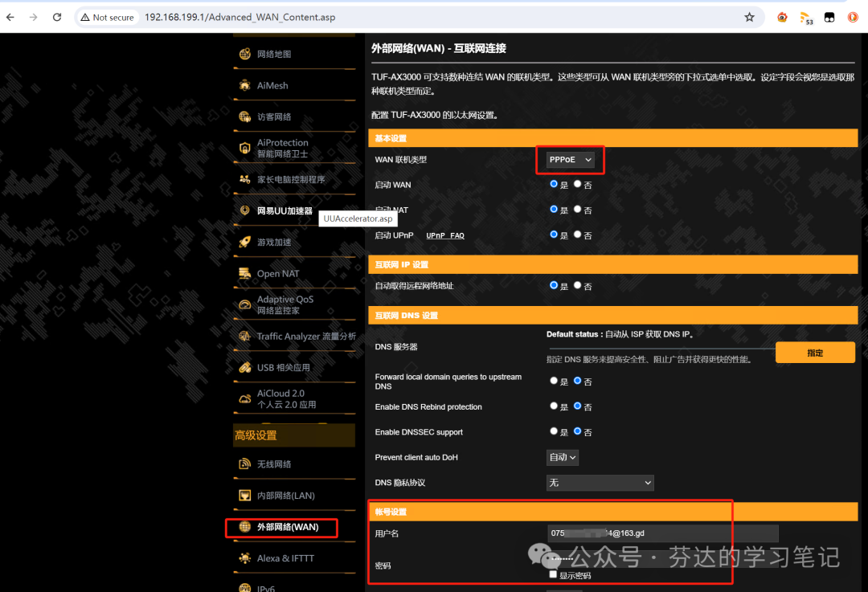This screenshot has height=592, width=868.
Task: Click the browser back arrow
Action: (x=10, y=17)
